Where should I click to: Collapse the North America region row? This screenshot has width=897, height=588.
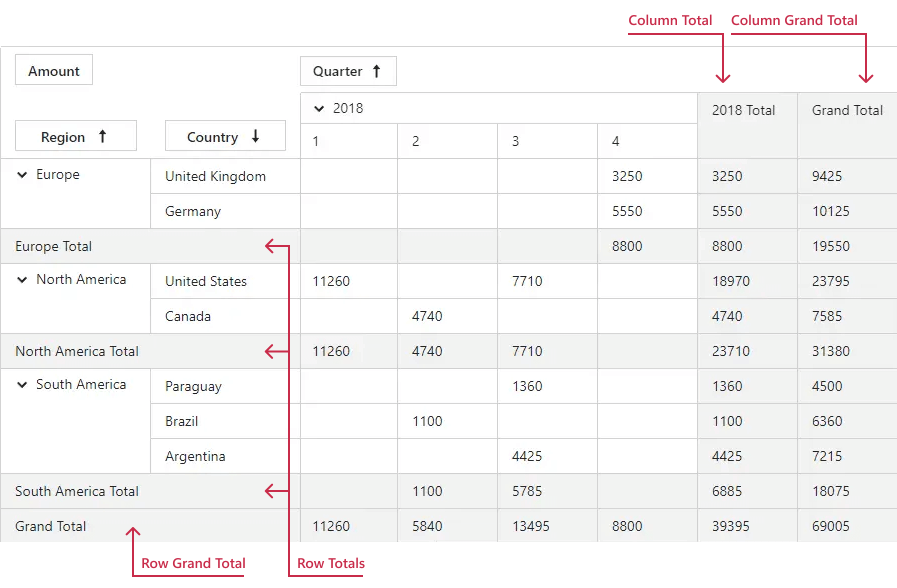22,280
